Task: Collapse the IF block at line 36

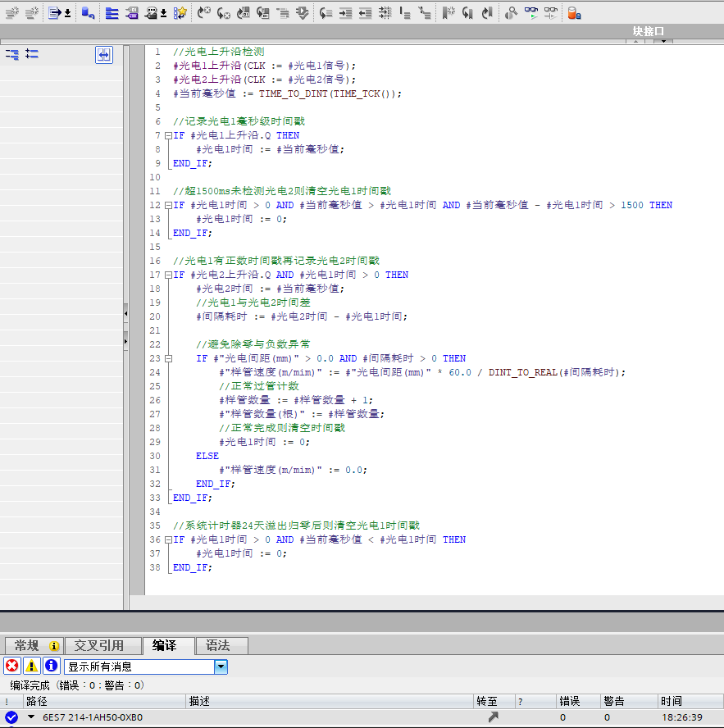Action: (169, 539)
